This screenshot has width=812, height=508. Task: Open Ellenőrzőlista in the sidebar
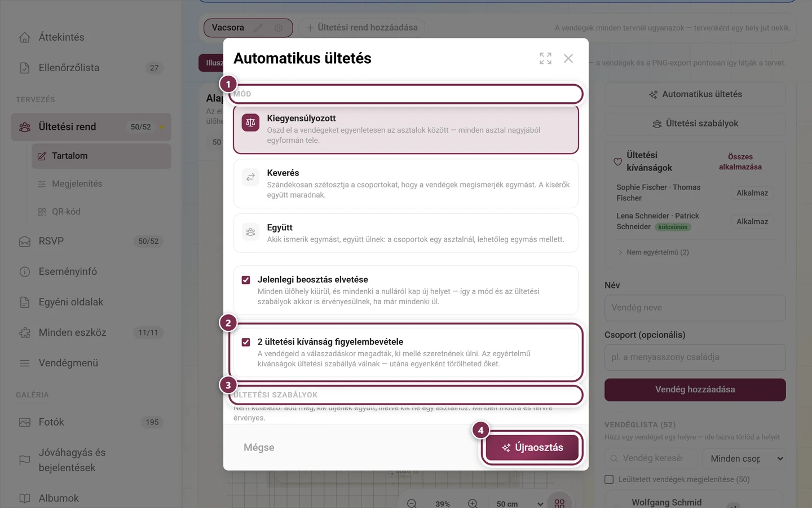point(90,68)
